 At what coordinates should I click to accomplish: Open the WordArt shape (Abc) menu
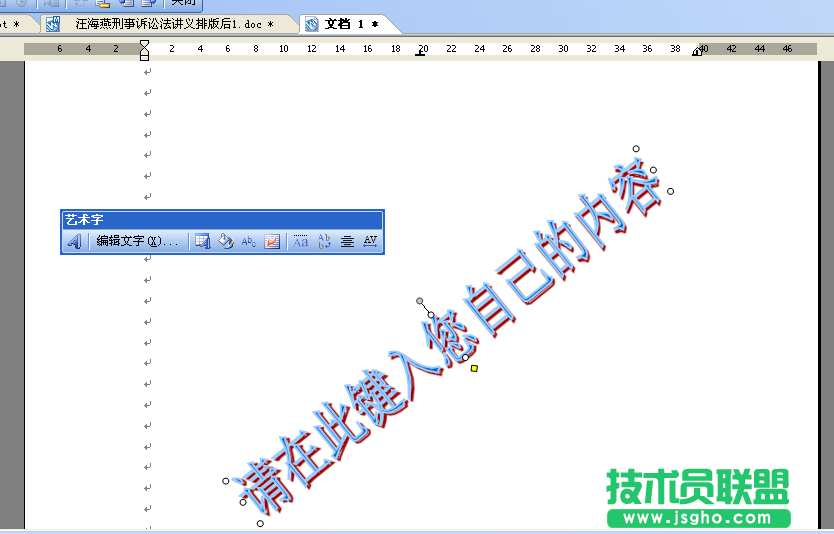pos(249,241)
